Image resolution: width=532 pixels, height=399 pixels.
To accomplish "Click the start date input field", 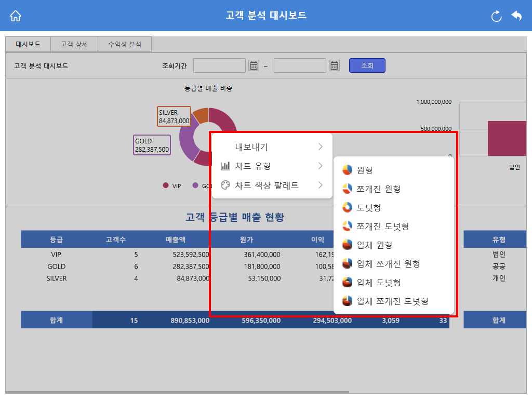I will click(220, 65).
